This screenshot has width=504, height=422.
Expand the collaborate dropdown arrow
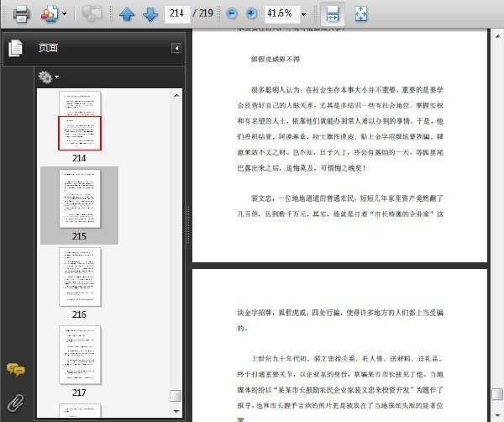pyautogui.click(x=64, y=13)
